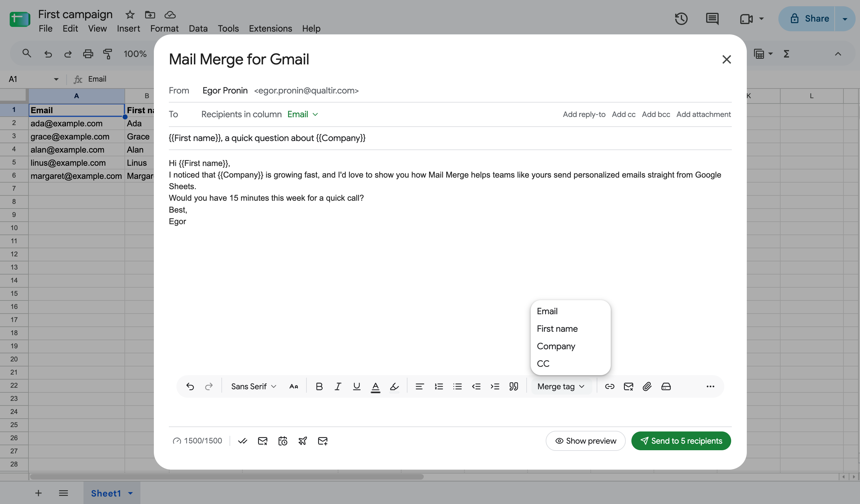Undo the last edit in the compose toolbar
The width and height of the screenshot is (860, 504).
(190, 386)
